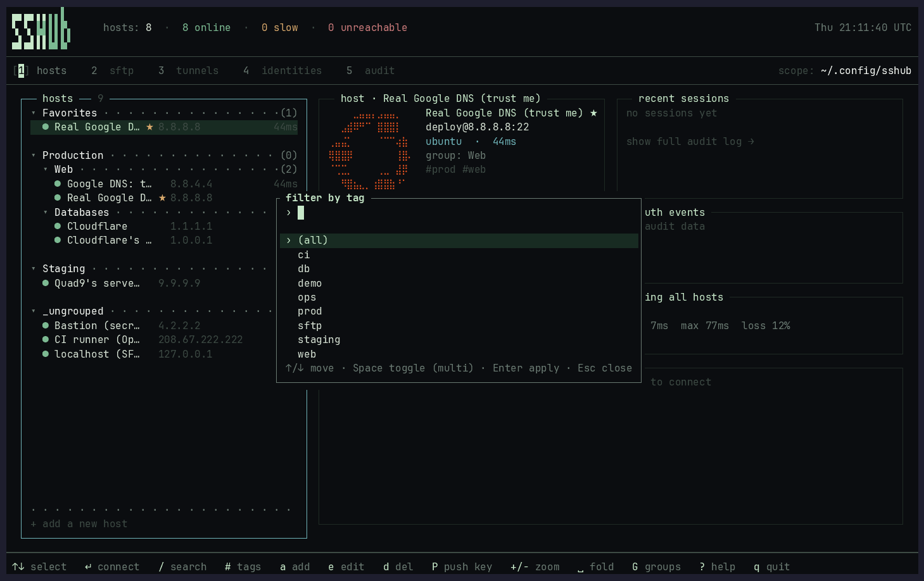Click the status dot beside Cloudflare's … 1.0.0.1
The width and height of the screenshot is (924, 581).
58,240
